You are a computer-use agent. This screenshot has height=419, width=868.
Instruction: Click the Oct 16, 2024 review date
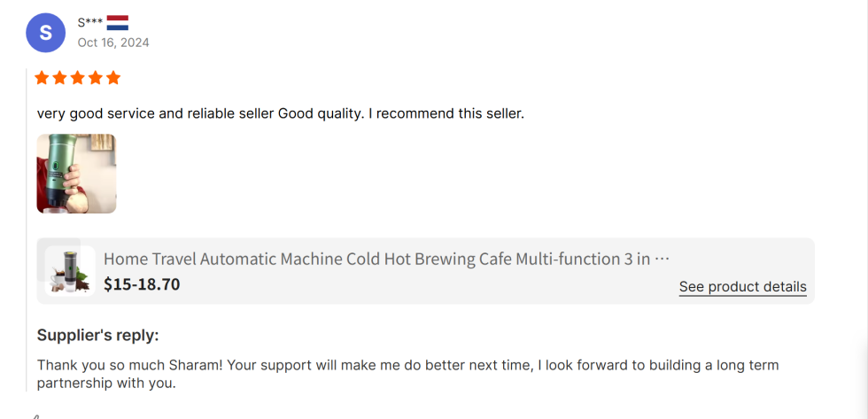[113, 43]
